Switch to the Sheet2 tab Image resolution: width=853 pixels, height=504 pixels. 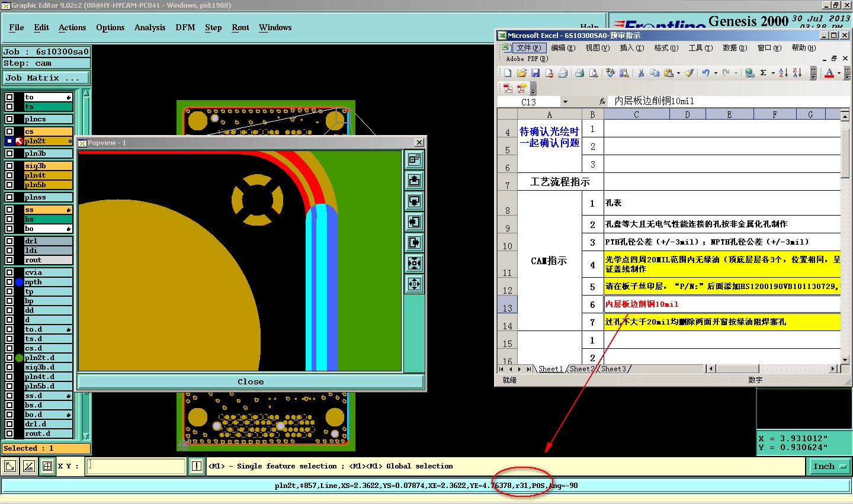coord(581,369)
